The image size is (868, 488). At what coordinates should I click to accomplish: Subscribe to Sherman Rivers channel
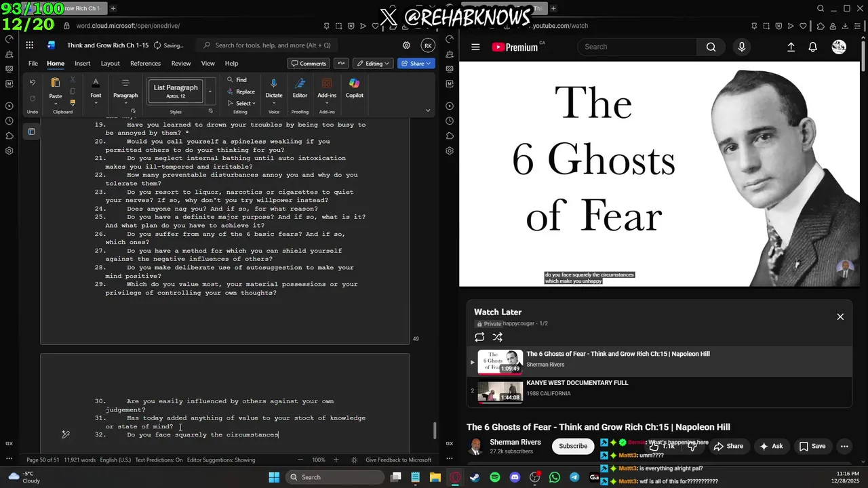[x=573, y=446]
